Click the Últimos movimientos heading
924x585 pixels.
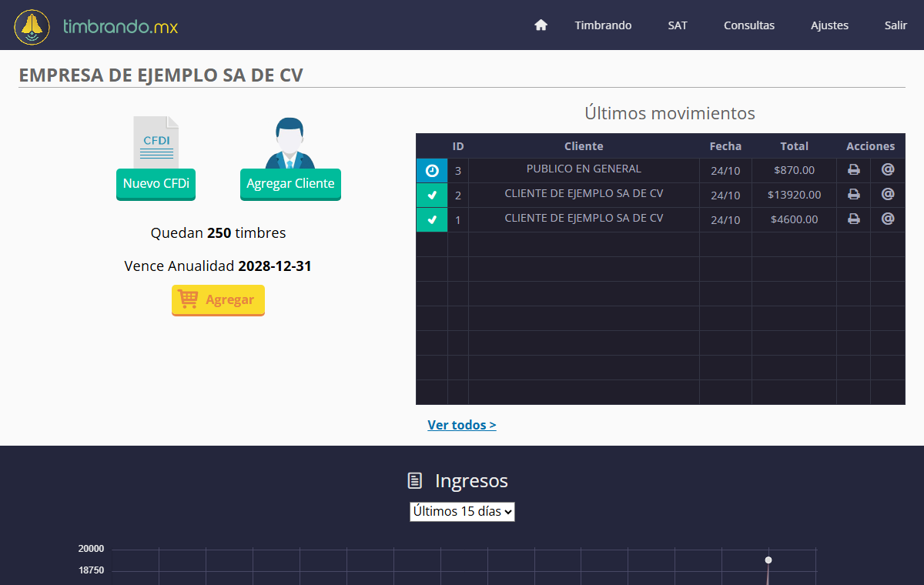(x=670, y=113)
